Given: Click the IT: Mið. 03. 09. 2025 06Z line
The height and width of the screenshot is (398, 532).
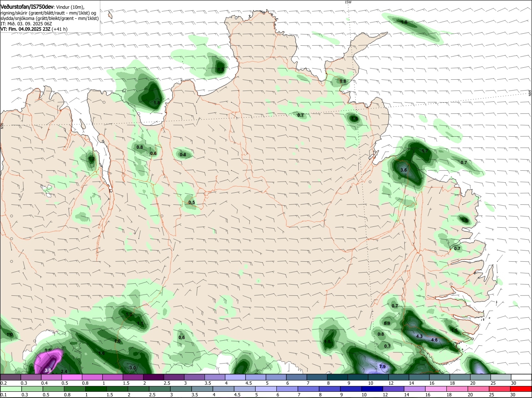Looking at the screenshot, I should pos(26,24).
